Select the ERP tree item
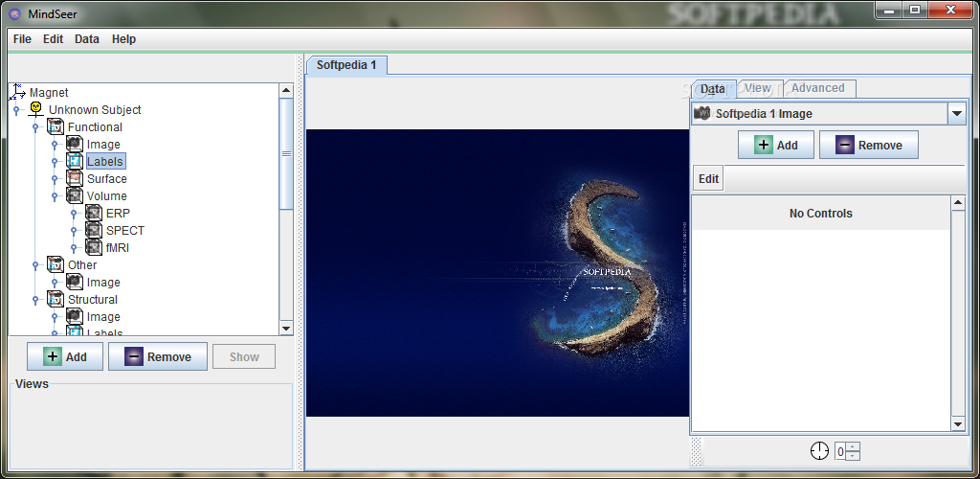This screenshot has width=980, height=479. tap(118, 214)
